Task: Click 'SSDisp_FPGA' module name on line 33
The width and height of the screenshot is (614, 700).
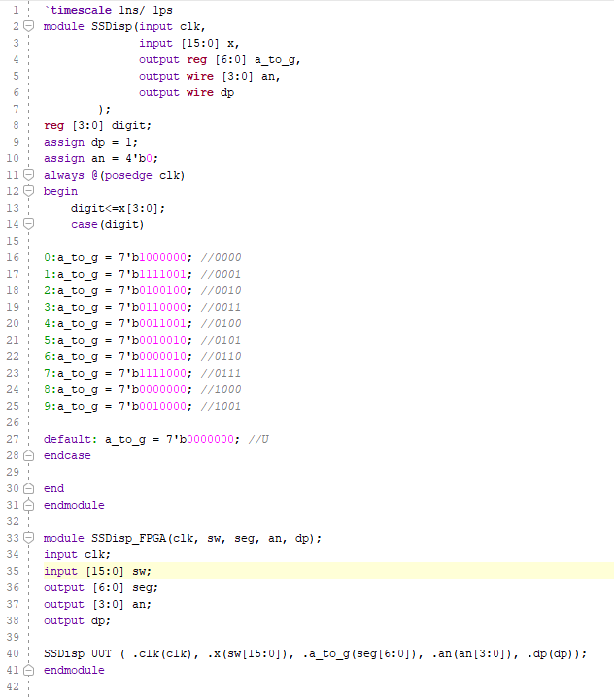Action: (129, 539)
